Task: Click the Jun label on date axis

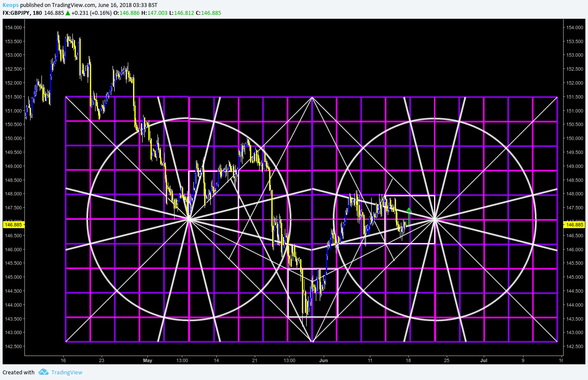Action: click(x=323, y=361)
